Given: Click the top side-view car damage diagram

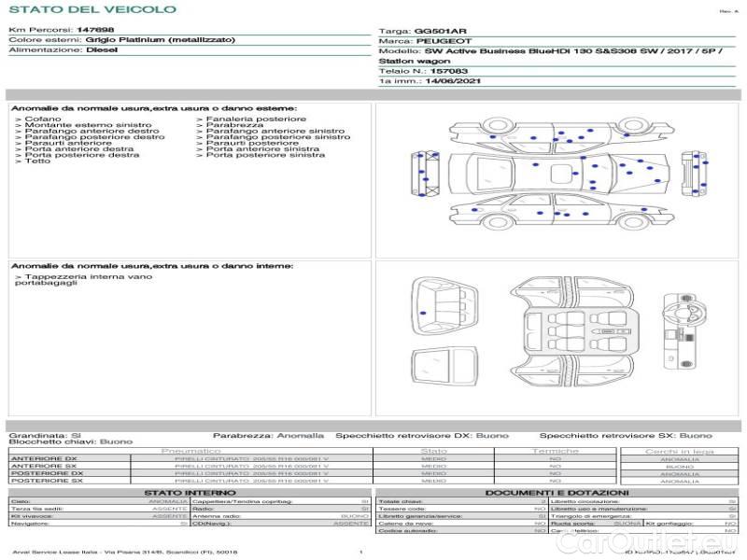Looking at the screenshot, I should (x=562, y=133).
